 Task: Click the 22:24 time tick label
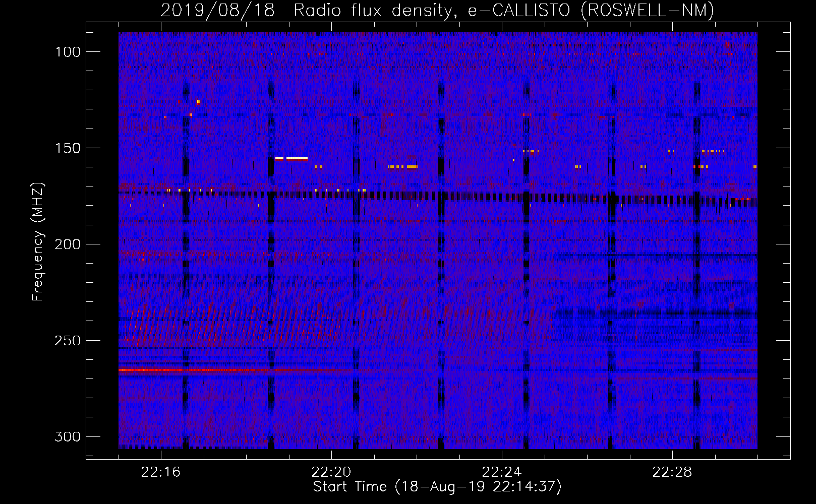502,472
